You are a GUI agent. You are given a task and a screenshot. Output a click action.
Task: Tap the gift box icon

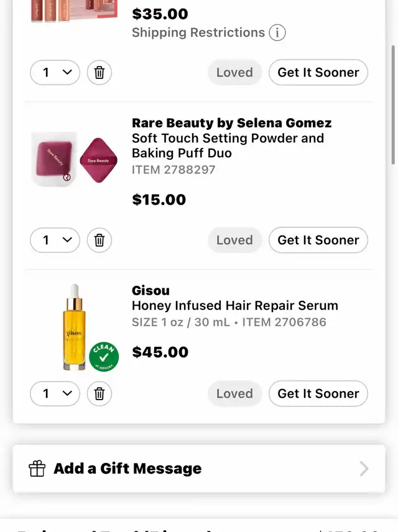37,469
